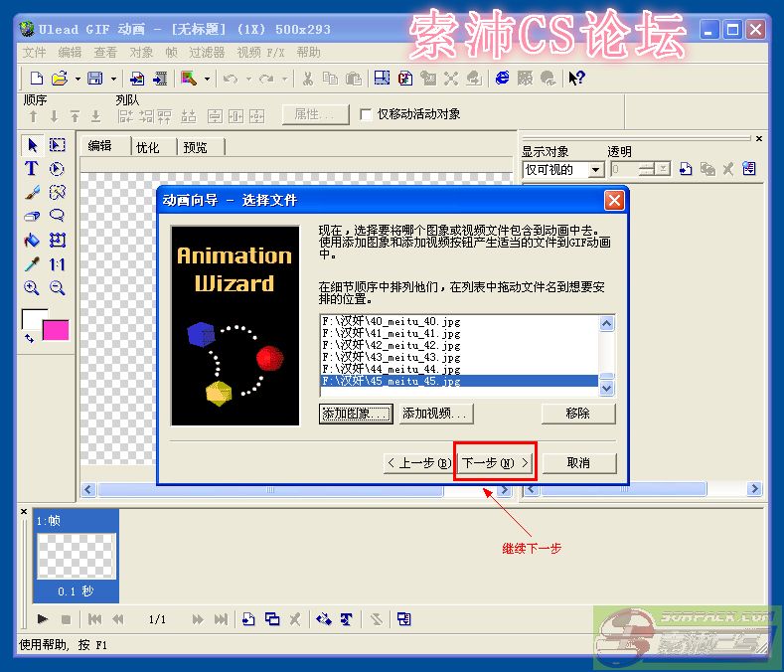The image size is (784, 672).
Task: Click the Undo arrow icon
Action: 231,79
